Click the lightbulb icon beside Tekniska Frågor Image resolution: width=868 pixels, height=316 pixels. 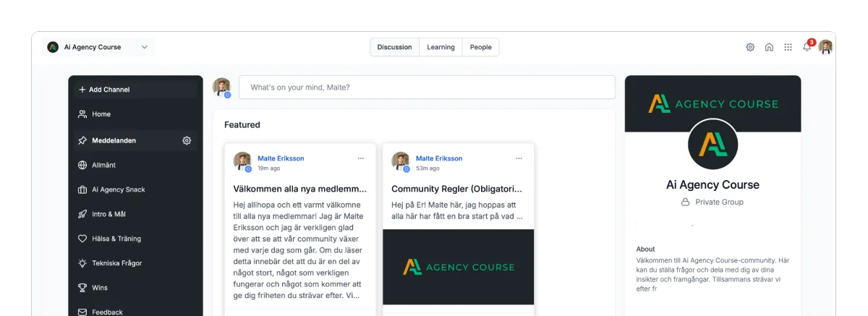[82, 263]
